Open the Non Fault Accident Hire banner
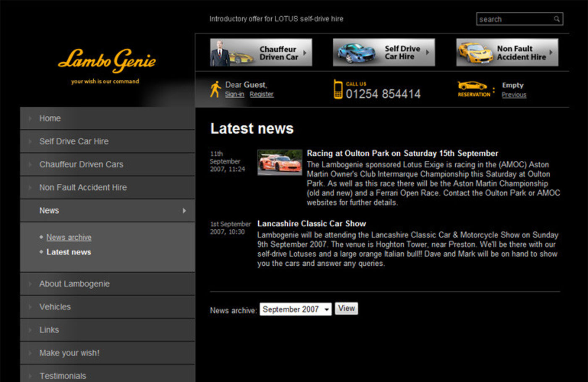This screenshot has width=588, height=382. pos(507,52)
